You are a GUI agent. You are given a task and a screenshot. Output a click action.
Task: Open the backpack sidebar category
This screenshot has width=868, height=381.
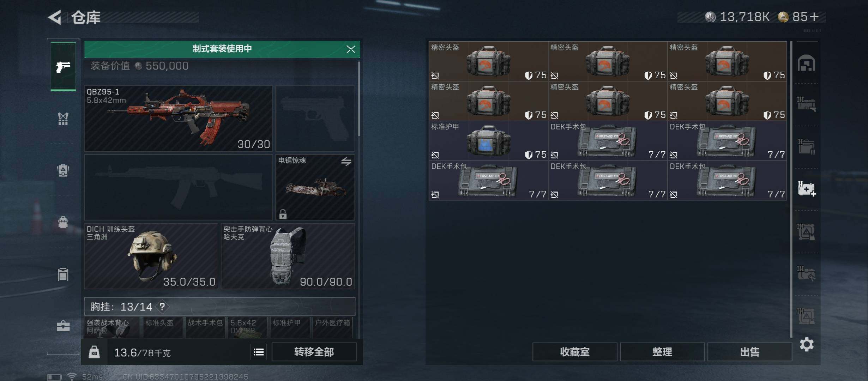[x=63, y=222]
